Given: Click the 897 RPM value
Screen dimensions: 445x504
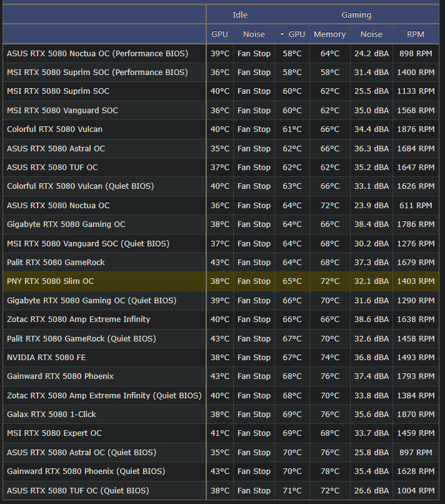Looking at the screenshot, I should pyautogui.click(x=416, y=452).
